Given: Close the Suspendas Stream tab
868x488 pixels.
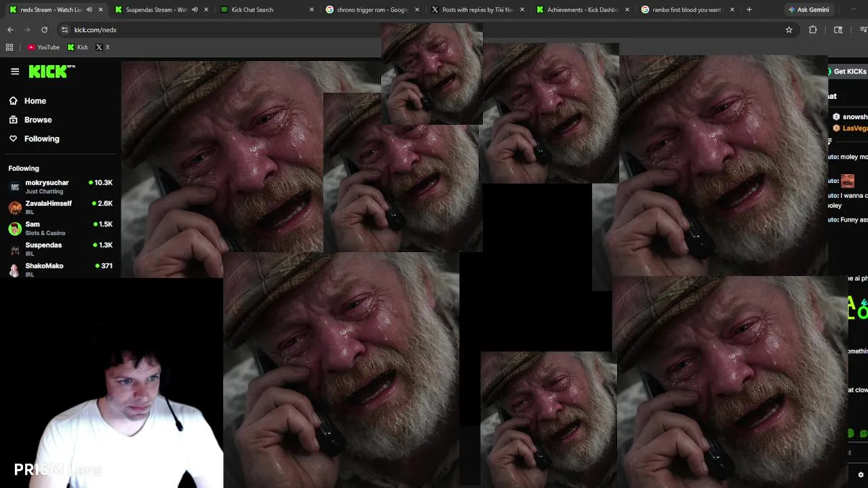Looking at the screenshot, I should coord(206,9).
